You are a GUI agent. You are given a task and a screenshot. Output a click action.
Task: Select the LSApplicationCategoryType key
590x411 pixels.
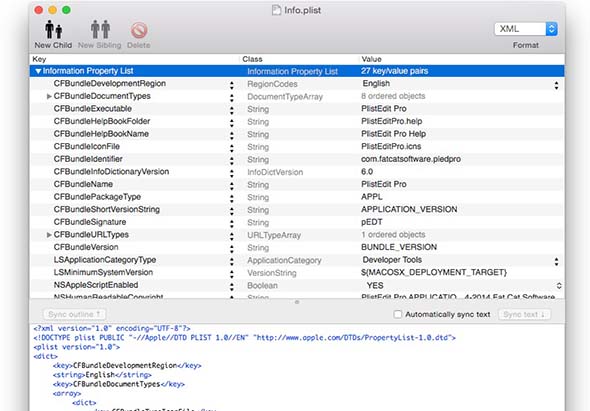tap(105, 260)
